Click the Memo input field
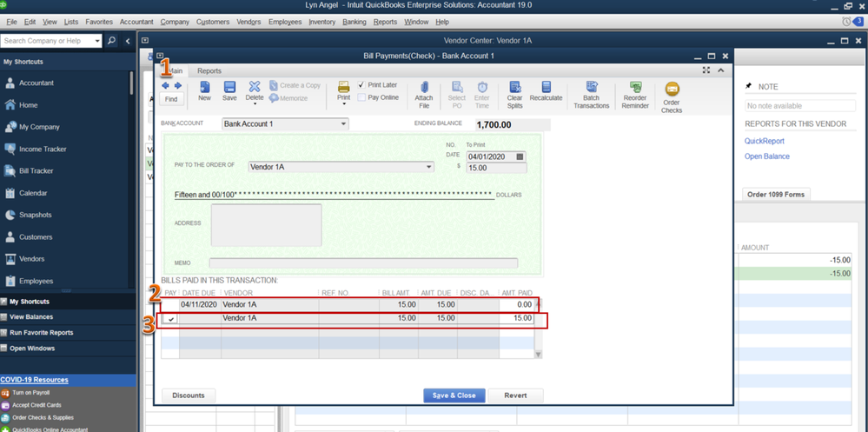868x432 pixels. pos(363,263)
